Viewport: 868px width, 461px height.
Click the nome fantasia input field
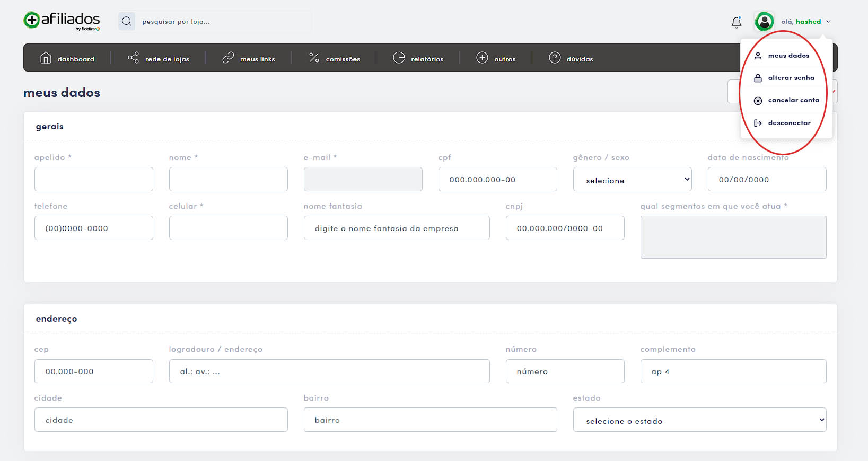coord(397,228)
